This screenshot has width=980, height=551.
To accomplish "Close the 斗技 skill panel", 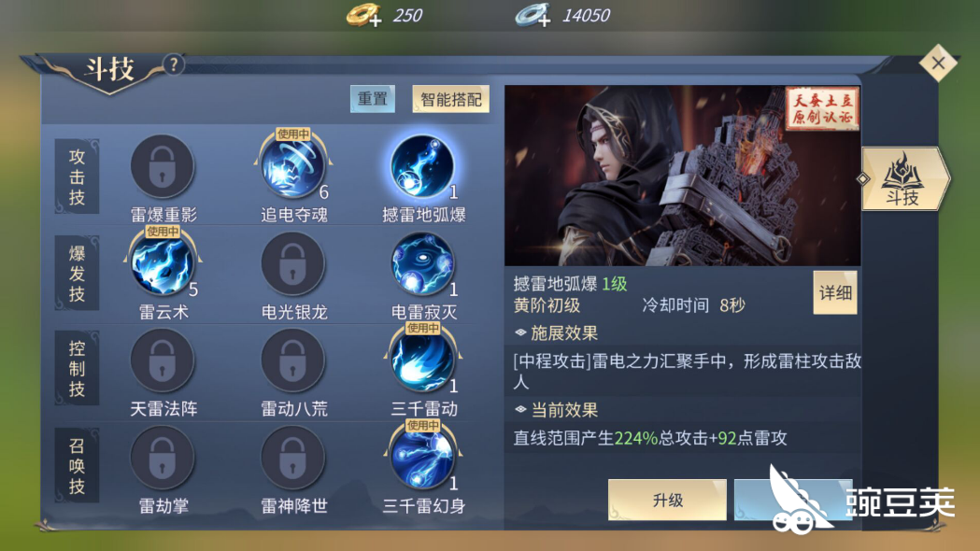I will (x=938, y=63).
